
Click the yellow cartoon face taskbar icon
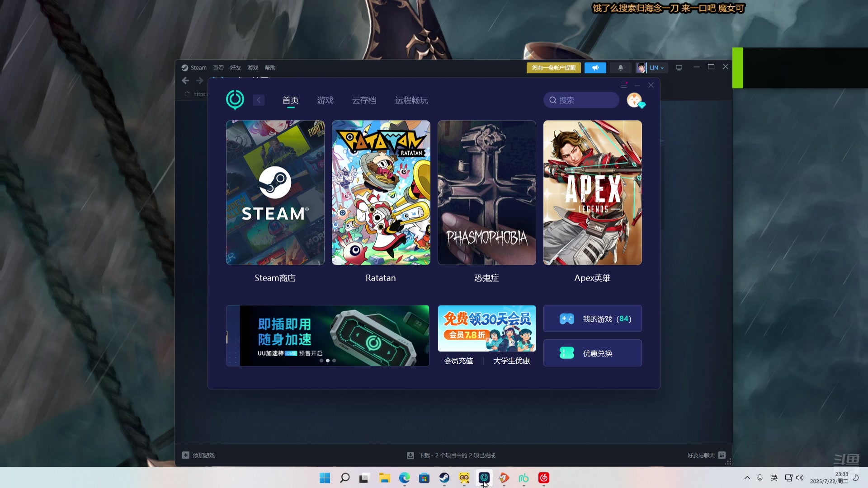(464, 478)
